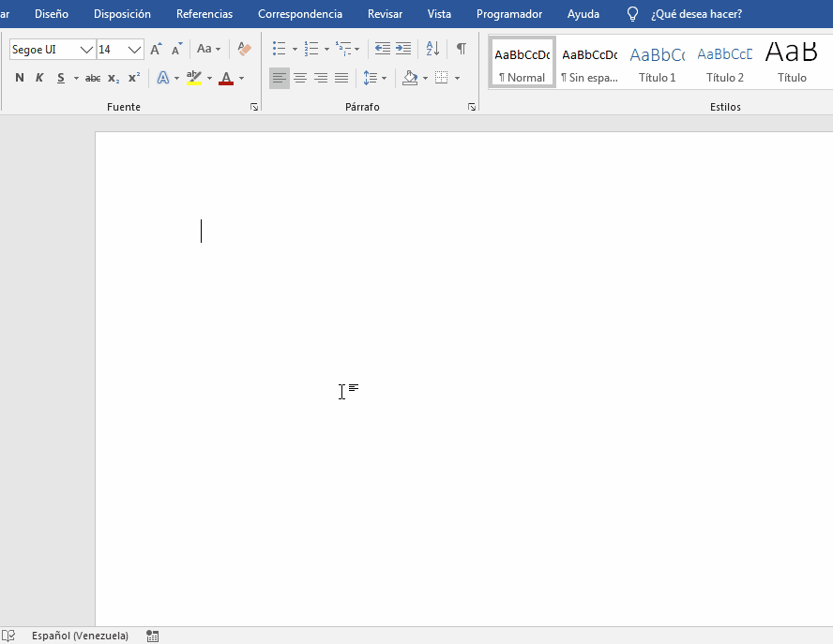Go to the Referencias tab

click(x=204, y=14)
